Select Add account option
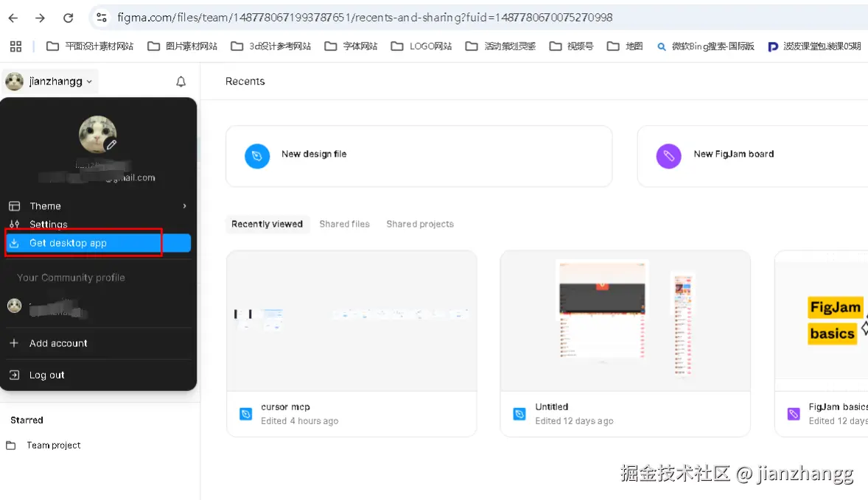Viewport: 868px width, 500px height. pos(98,343)
